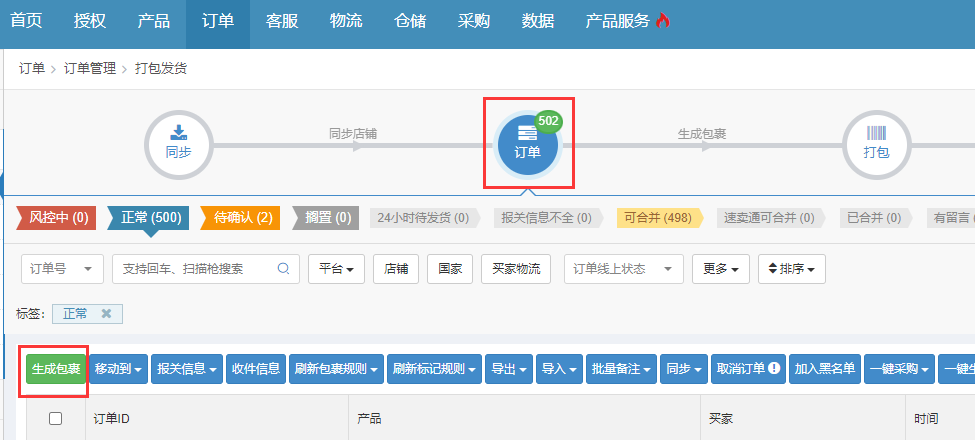Click the green 生成包裹 button
The width and height of the screenshot is (975, 440).
(x=56, y=369)
